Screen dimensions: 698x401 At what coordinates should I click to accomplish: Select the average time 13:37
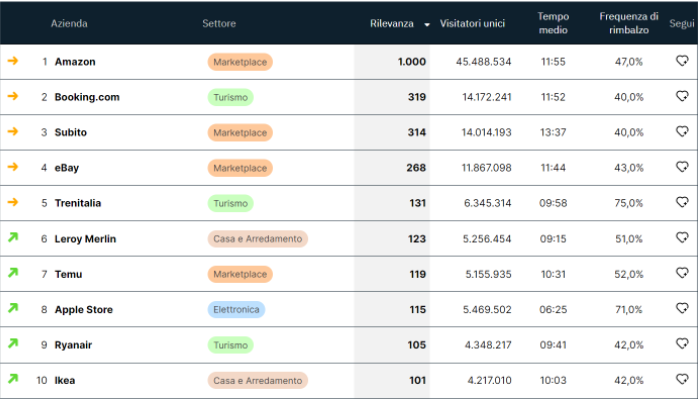click(x=553, y=132)
